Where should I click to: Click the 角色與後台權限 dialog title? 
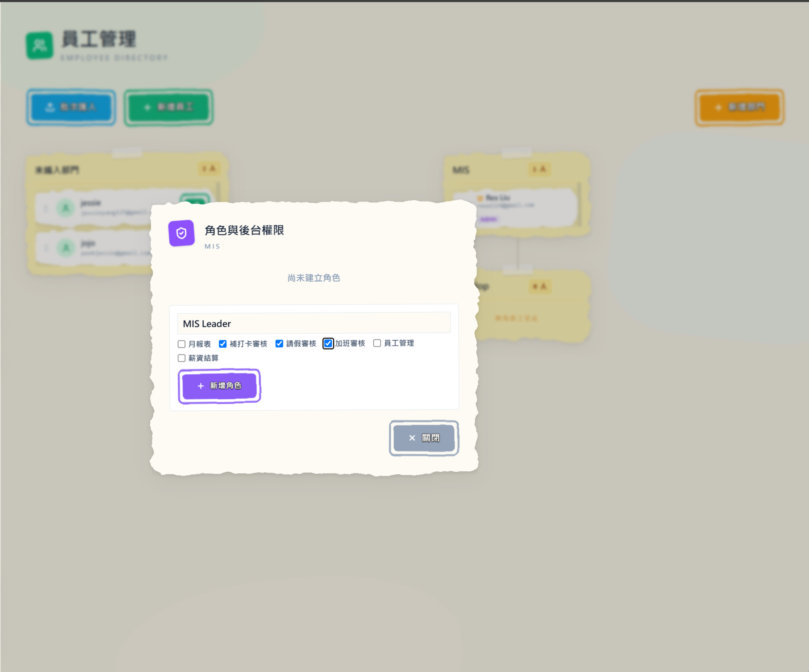[x=244, y=230]
